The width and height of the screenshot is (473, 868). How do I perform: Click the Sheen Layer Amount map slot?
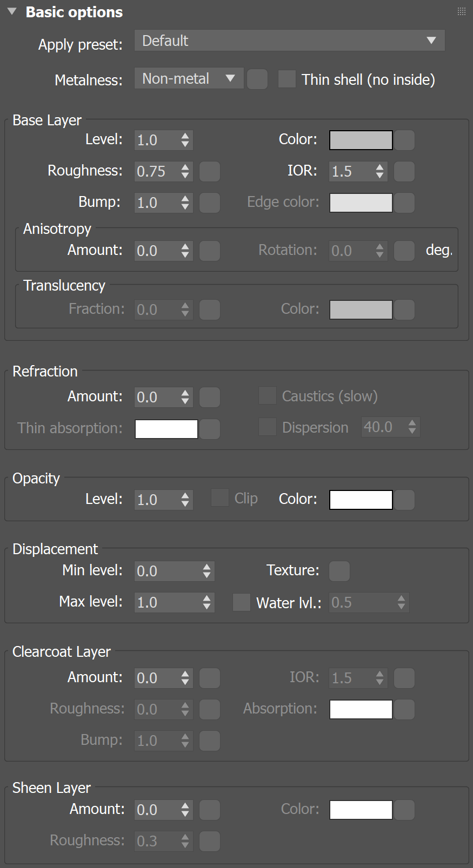210,810
